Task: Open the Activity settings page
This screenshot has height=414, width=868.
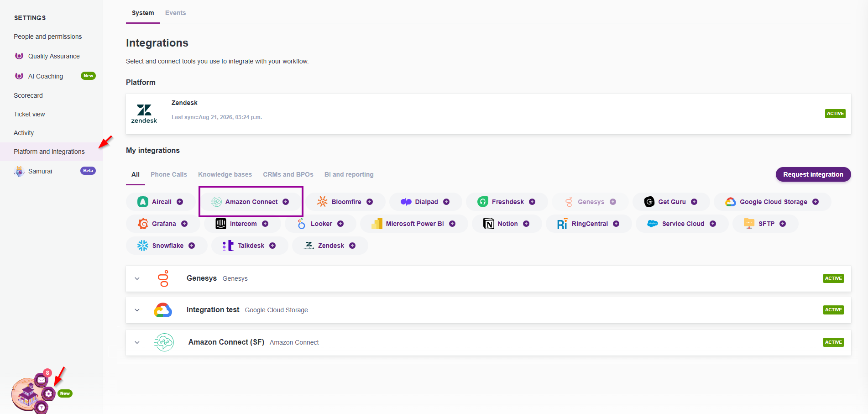Action: pos(24,133)
